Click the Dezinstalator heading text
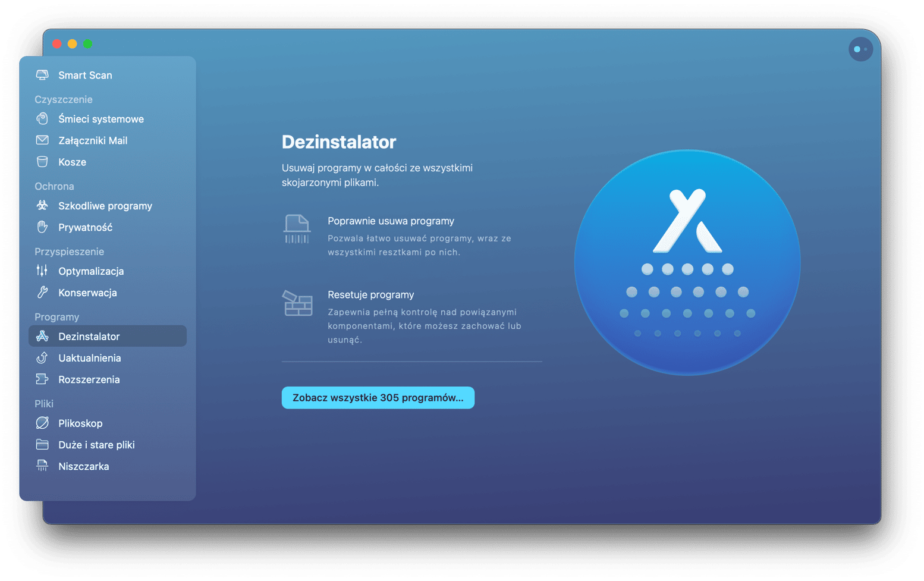 (x=339, y=142)
